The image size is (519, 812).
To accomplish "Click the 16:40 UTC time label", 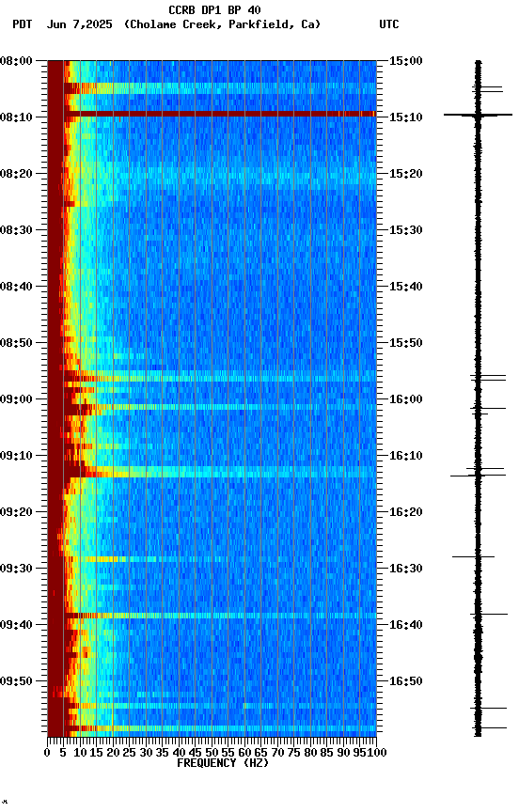I will [406, 625].
